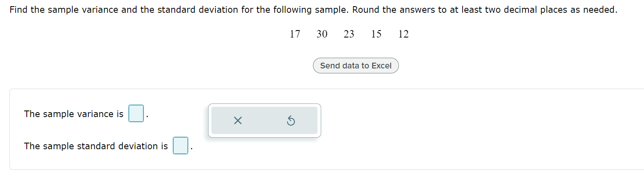The height and width of the screenshot is (195, 644).
Task: Click the undo reset arrow icon
Action: [291, 121]
